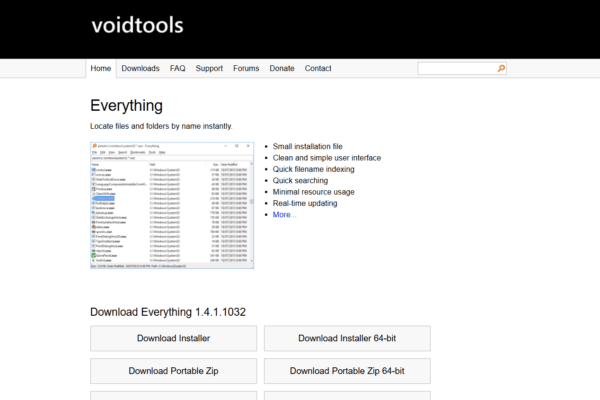Choose the Download Portable Zip button
This screenshot has height=400, width=600.
(174, 371)
